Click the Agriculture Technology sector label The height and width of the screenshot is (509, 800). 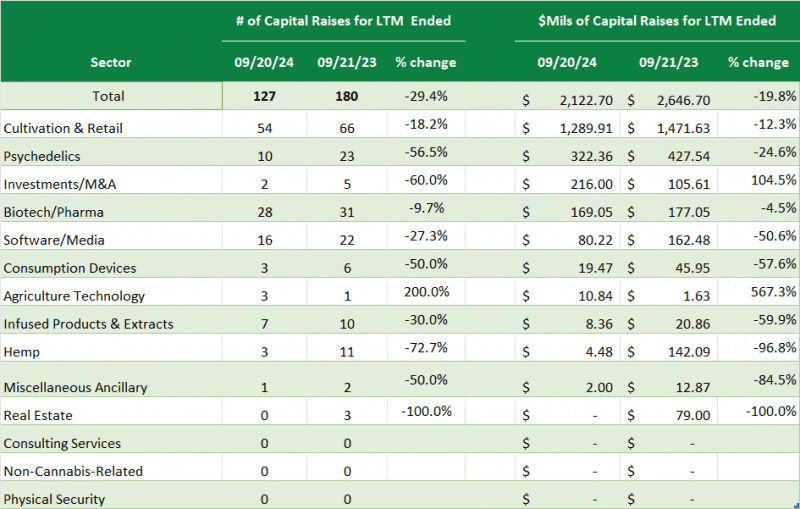click(74, 296)
